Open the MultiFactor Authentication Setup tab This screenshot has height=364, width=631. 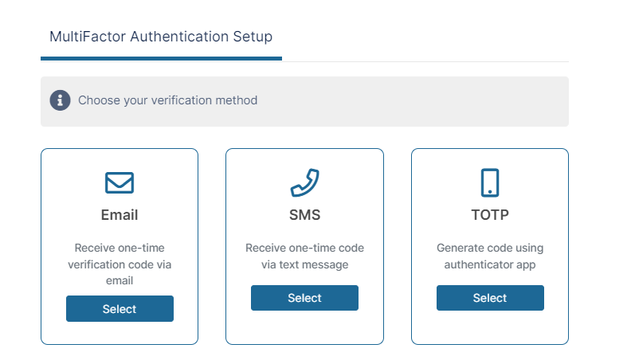[161, 37]
